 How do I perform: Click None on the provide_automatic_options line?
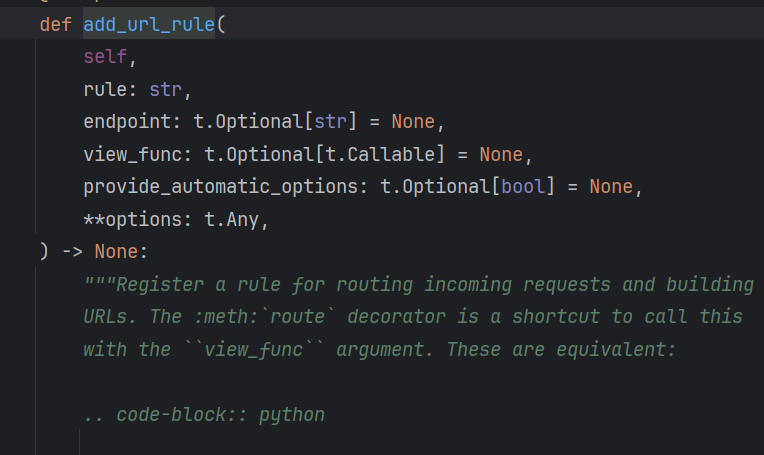610,187
